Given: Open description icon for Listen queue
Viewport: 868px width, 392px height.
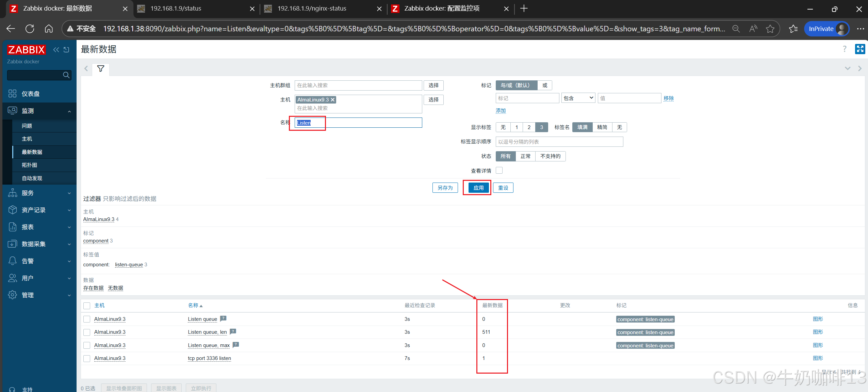Looking at the screenshot, I should (x=223, y=318).
